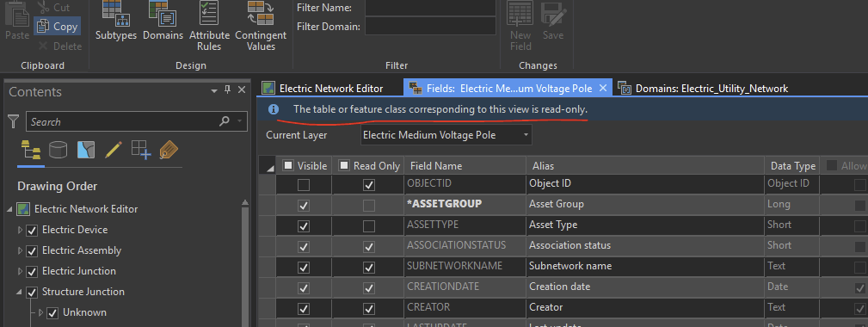Open the Contents search options dropdown arrow
The width and height of the screenshot is (868, 327).
tap(239, 121)
